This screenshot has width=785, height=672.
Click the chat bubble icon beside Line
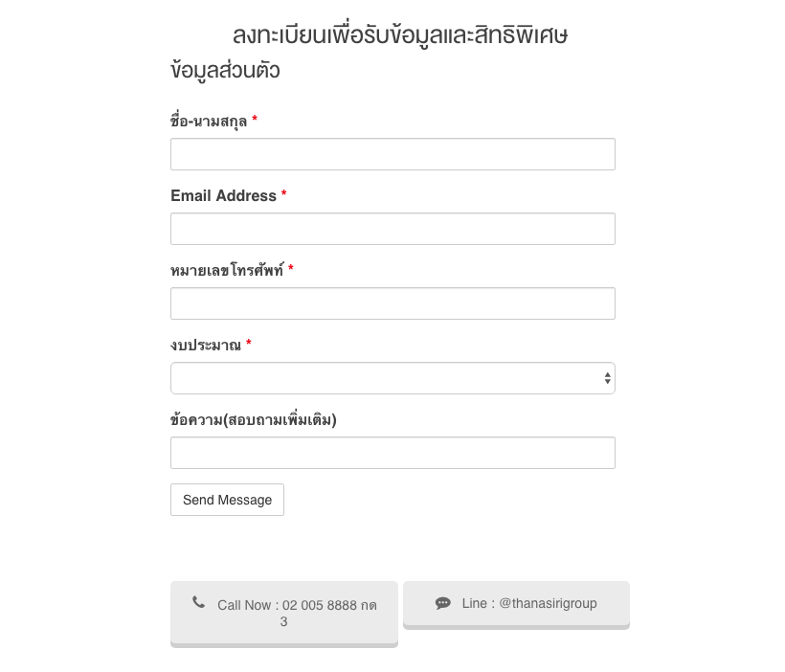[x=442, y=603]
